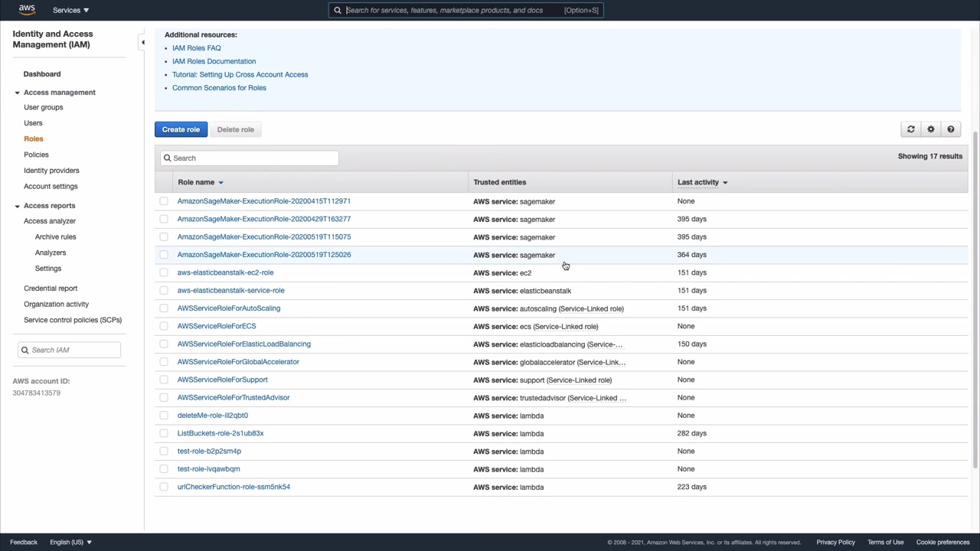Select the deleteMe-role-ill2qbt0 checkbox

(x=164, y=416)
